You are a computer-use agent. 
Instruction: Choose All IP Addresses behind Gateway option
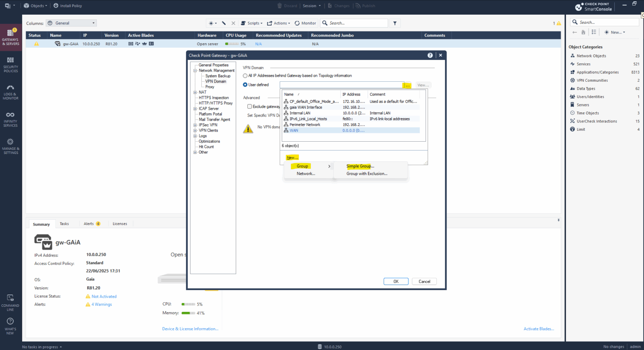coord(245,75)
